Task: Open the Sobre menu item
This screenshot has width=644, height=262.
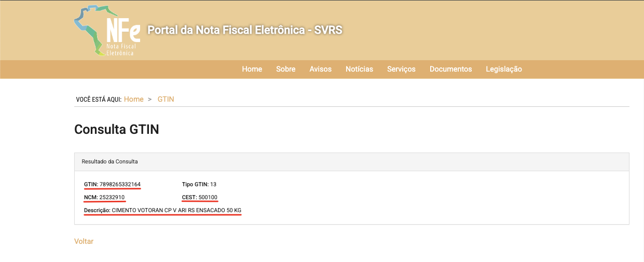Action: point(285,69)
